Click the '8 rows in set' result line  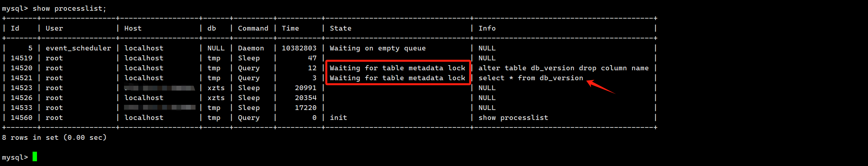pyautogui.click(x=54, y=137)
